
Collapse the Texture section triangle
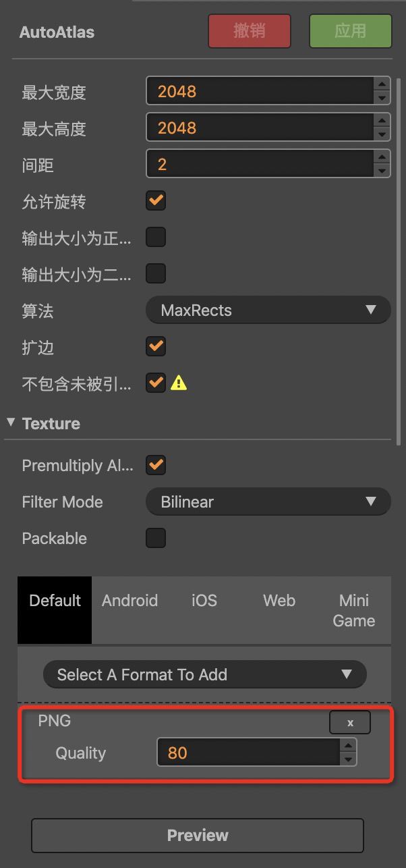pyautogui.click(x=11, y=423)
